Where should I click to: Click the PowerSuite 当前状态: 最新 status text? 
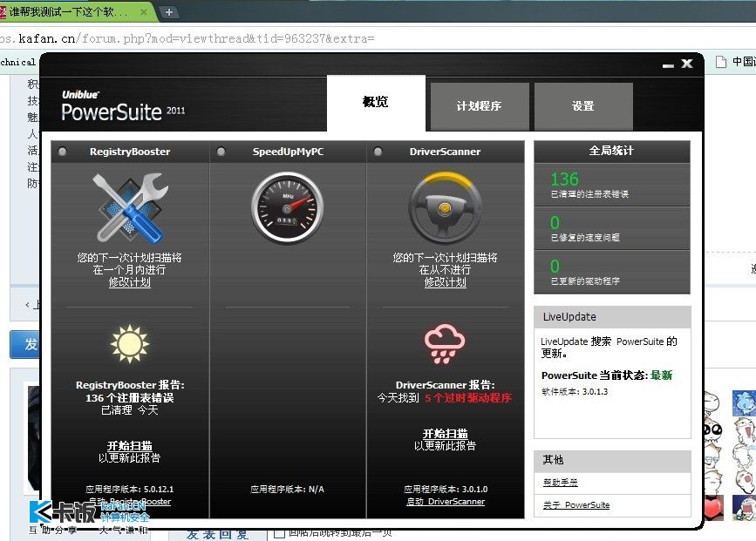click(x=607, y=375)
